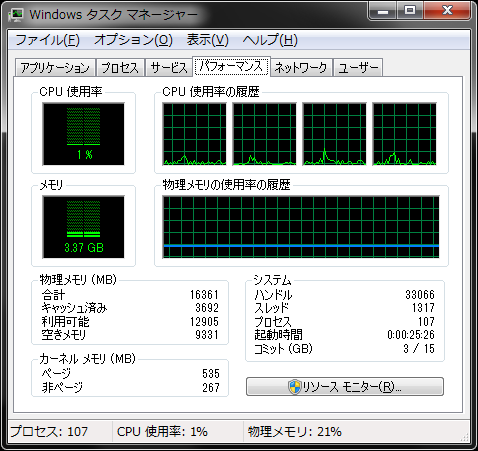Click the CPU 使用率 1% gauge
This screenshot has width=478, height=451.
click(x=83, y=134)
